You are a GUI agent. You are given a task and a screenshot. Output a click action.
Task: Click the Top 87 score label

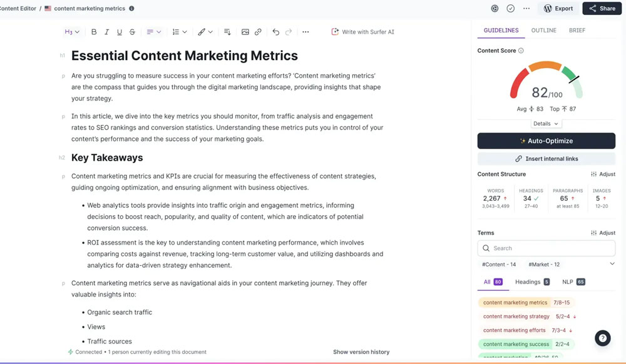tap(563, 109)
